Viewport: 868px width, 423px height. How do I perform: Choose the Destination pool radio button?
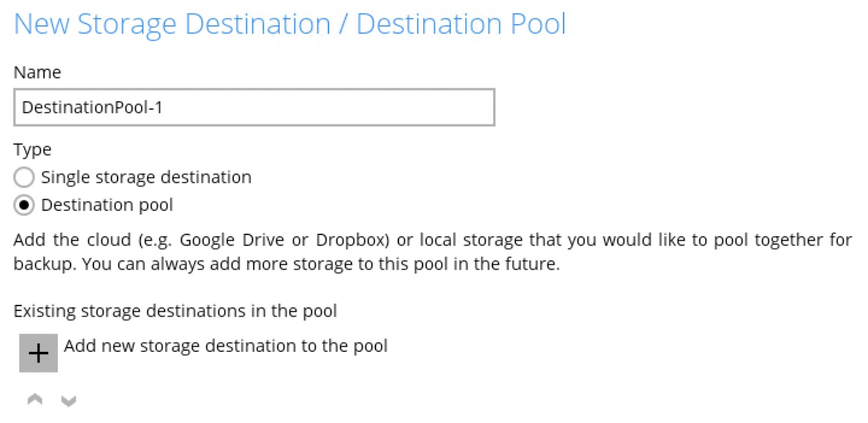pos(24,206)
